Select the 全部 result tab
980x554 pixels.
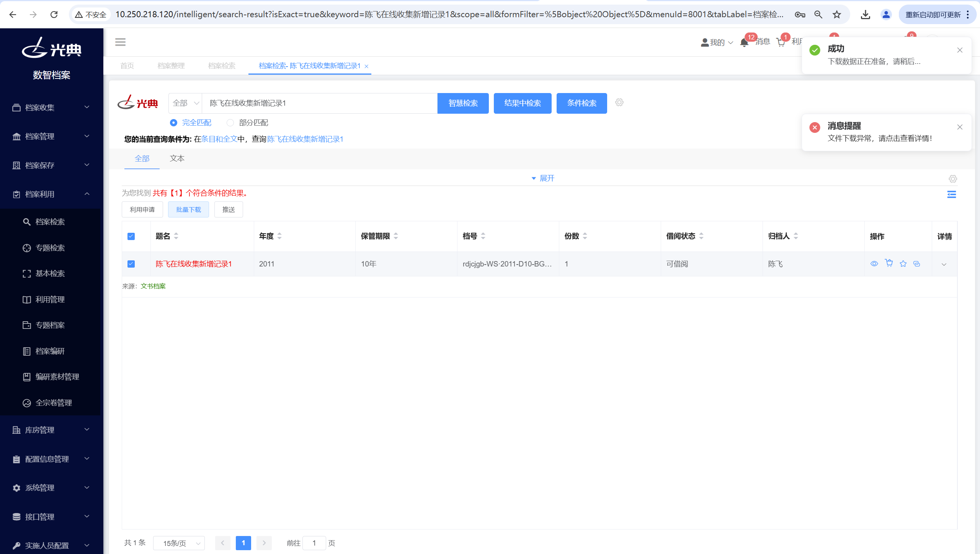(142, 159)
